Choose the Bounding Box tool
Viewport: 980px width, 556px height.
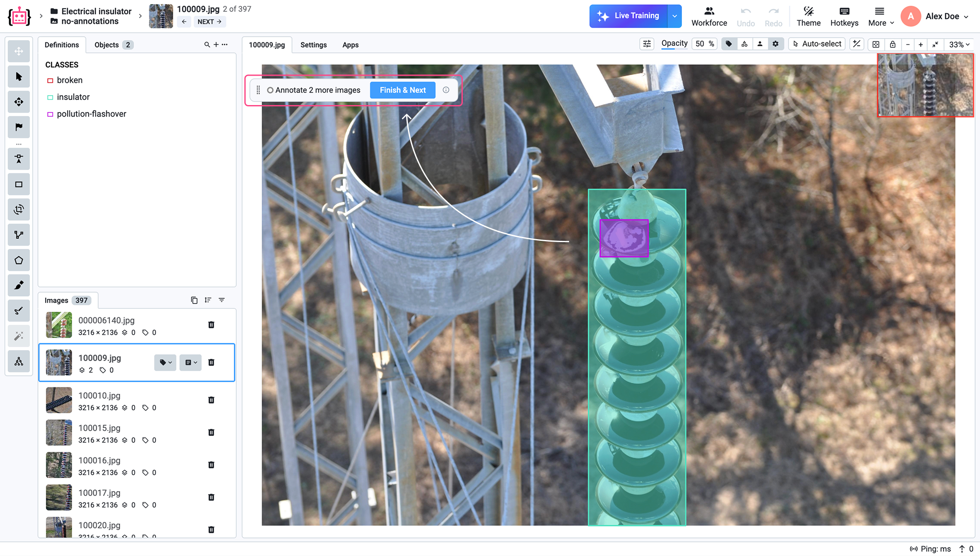point(19,184)
